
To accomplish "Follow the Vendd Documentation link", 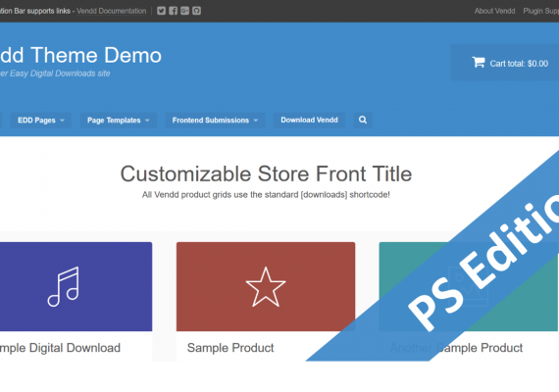I will pyautogui.click(x=111, y=11).
